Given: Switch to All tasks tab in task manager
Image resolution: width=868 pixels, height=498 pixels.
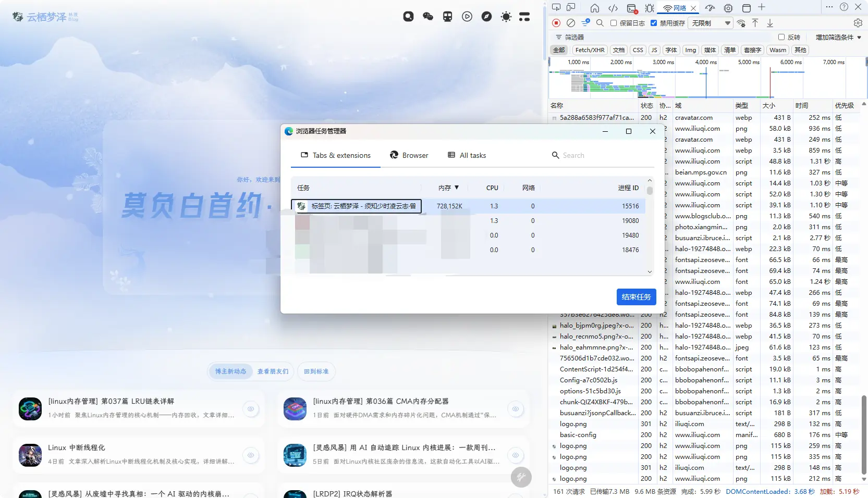Looking at the screenshot, I should [x=467, y=155].
